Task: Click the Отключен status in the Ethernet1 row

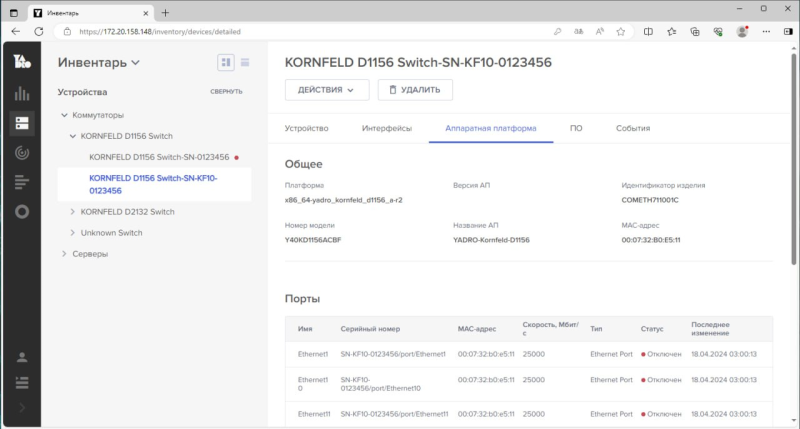Action: 661,354
